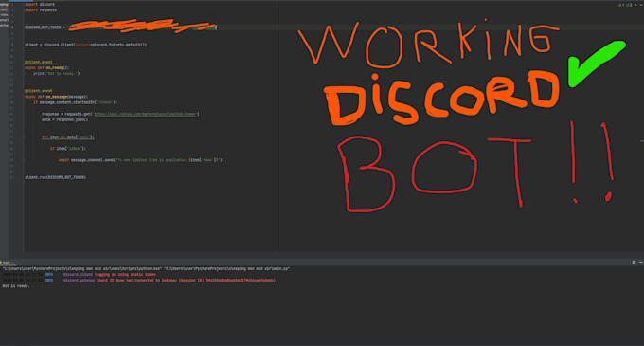
Task: Click the 'await message.channel.send' line
Action: point(140,160)
